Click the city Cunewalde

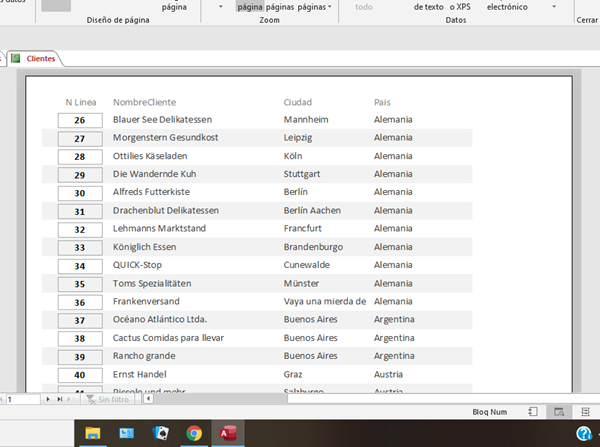[306, 265]
